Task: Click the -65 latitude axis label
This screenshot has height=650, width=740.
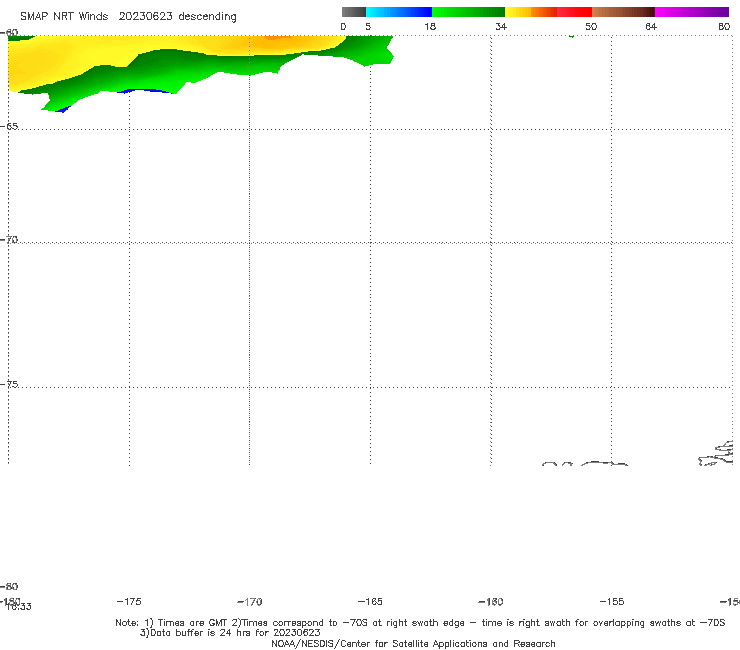Action: 9,126
